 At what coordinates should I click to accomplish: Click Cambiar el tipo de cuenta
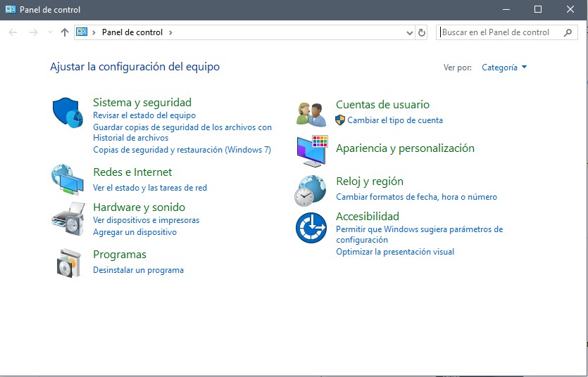coord(395,120)
